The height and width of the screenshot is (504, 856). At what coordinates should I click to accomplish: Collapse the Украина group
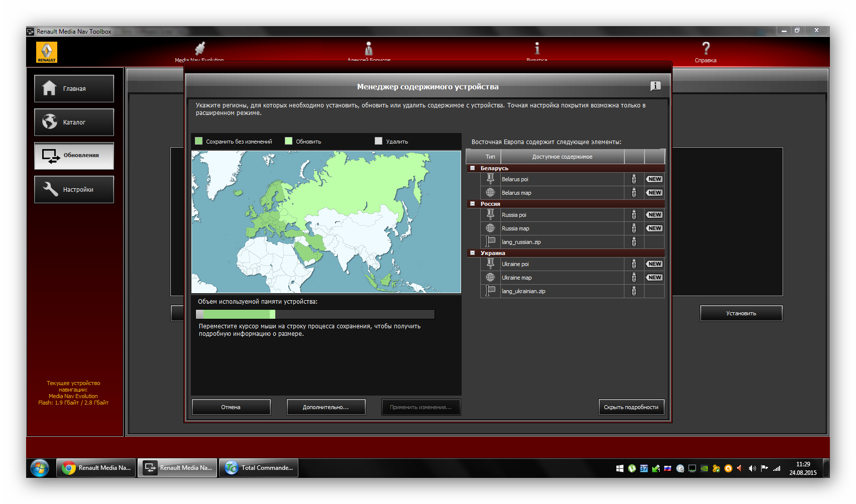pos(472,253)
